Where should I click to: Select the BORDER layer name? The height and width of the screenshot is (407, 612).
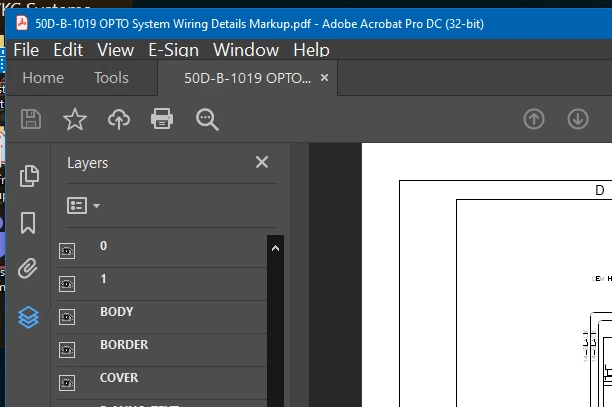(x=124, y=345)
